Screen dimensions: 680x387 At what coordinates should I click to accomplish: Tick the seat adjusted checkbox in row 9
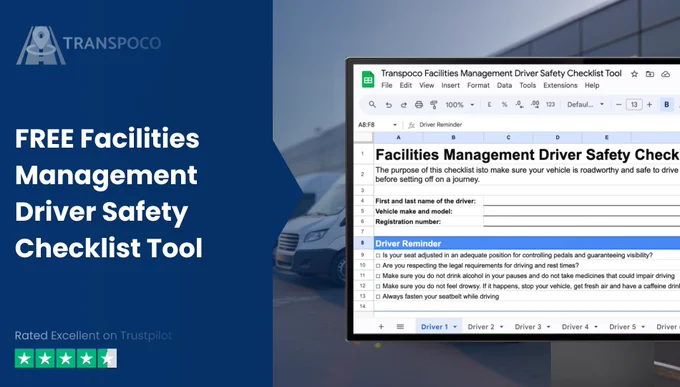pos(378,256)
